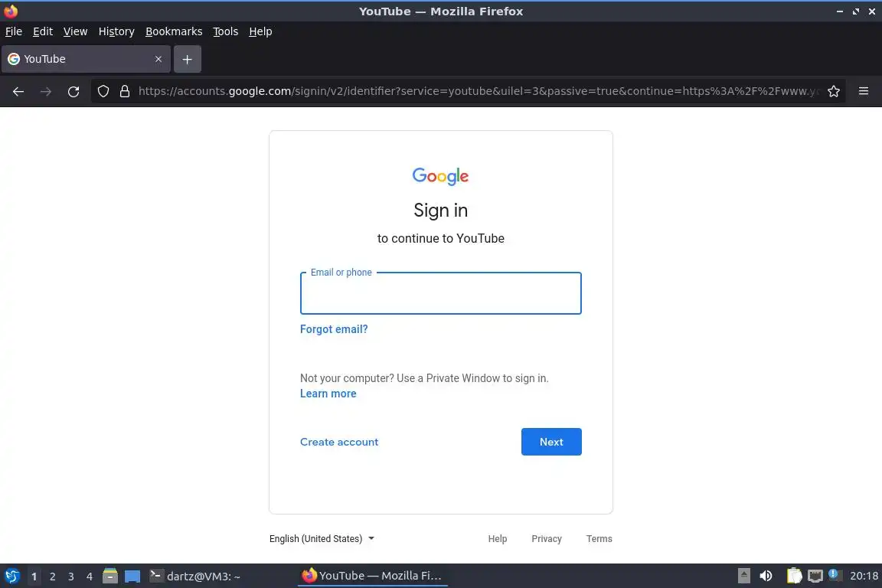The image size is (882, 588).
Task: Click the Google logo
Action: click(440, 176)
